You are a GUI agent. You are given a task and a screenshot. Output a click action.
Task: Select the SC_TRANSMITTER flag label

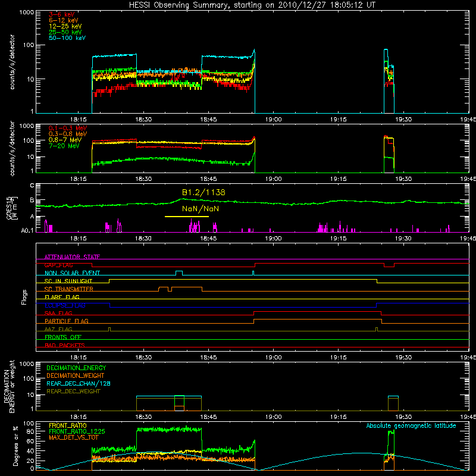click(x=68, y=289)
